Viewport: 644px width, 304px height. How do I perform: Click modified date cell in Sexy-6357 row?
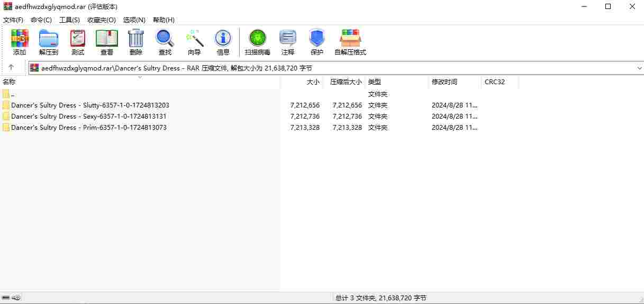455,116
